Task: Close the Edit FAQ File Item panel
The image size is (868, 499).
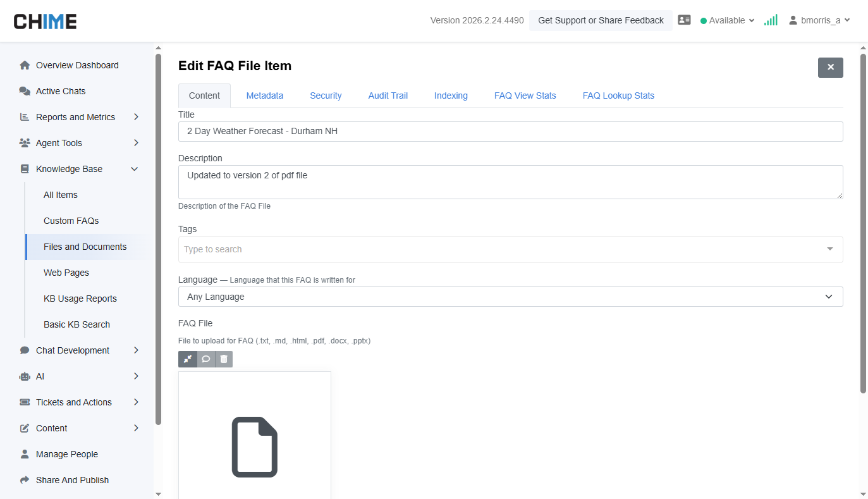Action: [x=830, y=68]
